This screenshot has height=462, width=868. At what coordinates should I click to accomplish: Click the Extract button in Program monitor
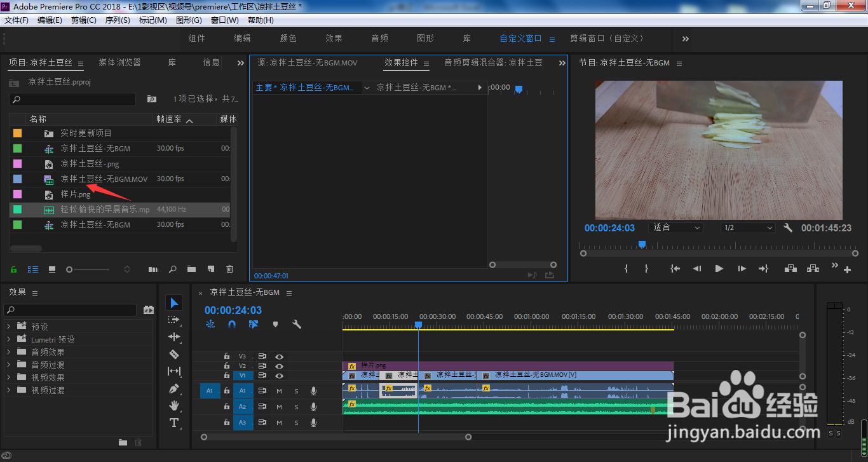click(x=813, y=269)
